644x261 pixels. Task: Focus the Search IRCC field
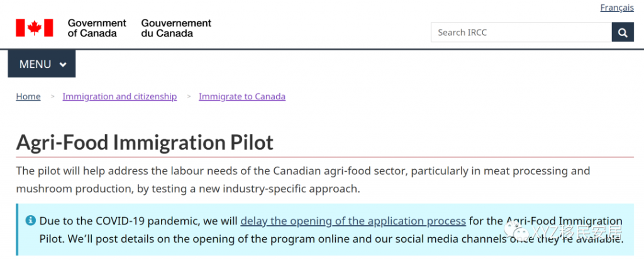click(x=521, y=33)
